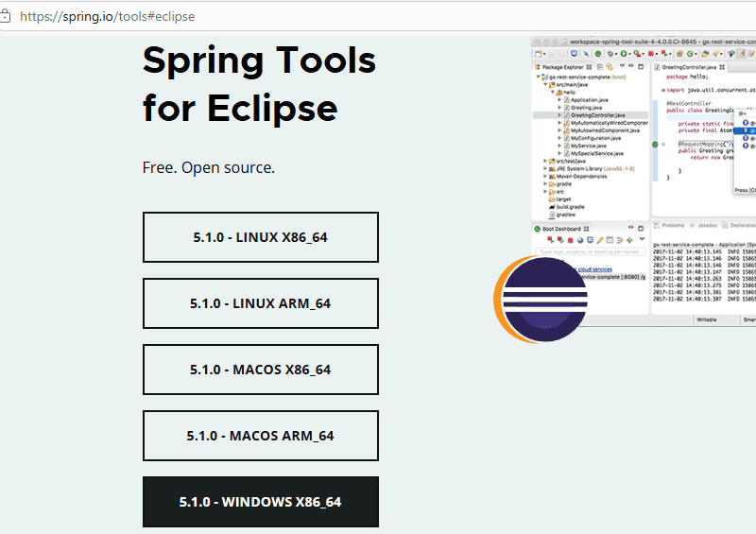The image size is (756, 534).
Task: Download 5.1.0 macOS x86_64 build
Action: tap(260, 370)
